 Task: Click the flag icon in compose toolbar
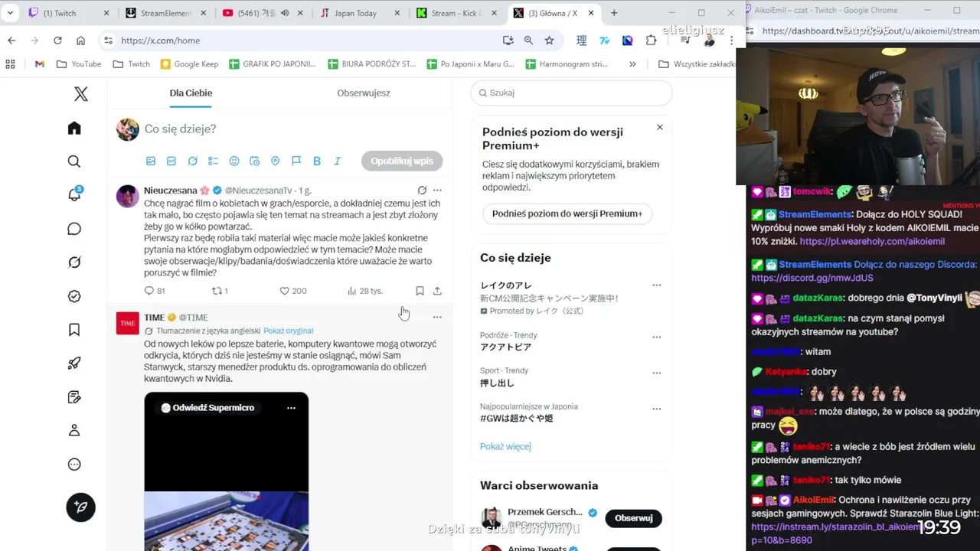(296, 161)
